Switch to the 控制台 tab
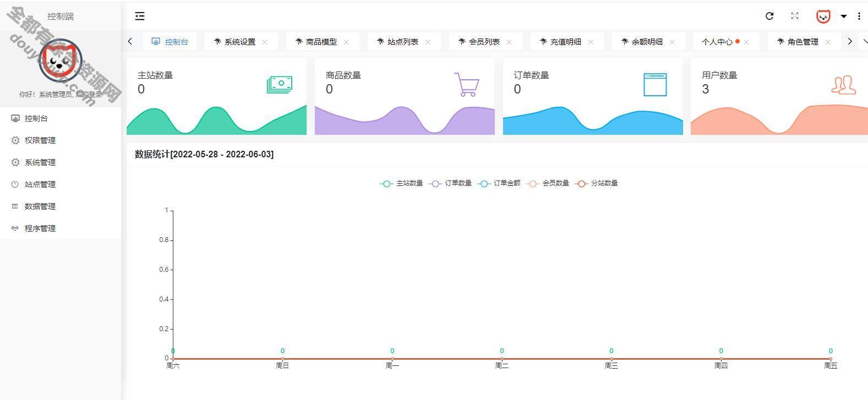Screen dimensions: 868x400 (x=170, y=41)
